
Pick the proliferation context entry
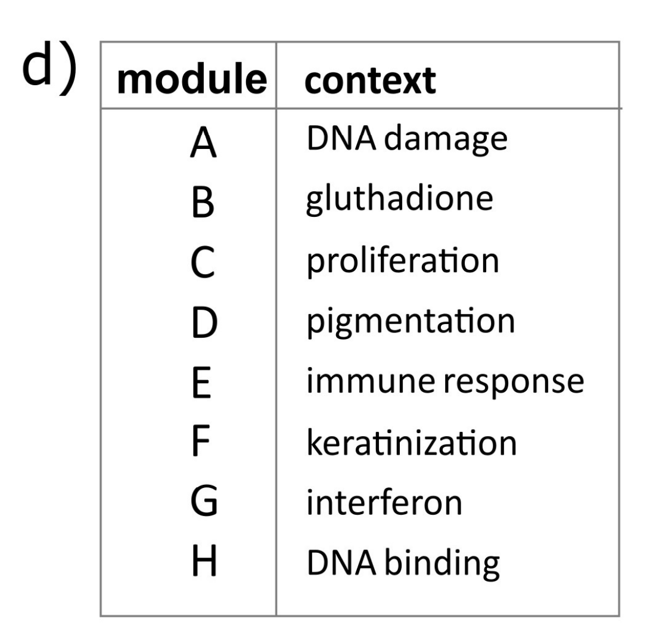coord(403,262)
